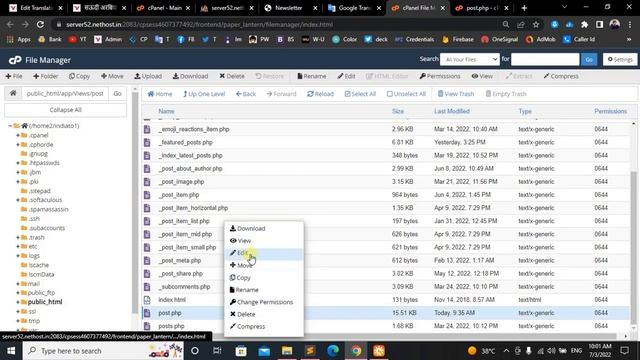Click the home icon beside path field
Image resolution: width=640 pixels, height=360 pixels.
pos(13,93)
